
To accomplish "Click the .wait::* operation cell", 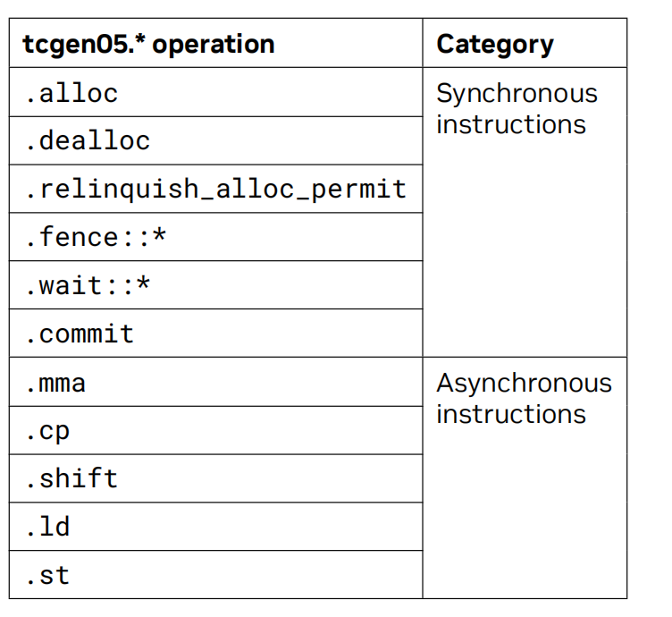I will 88,286.
